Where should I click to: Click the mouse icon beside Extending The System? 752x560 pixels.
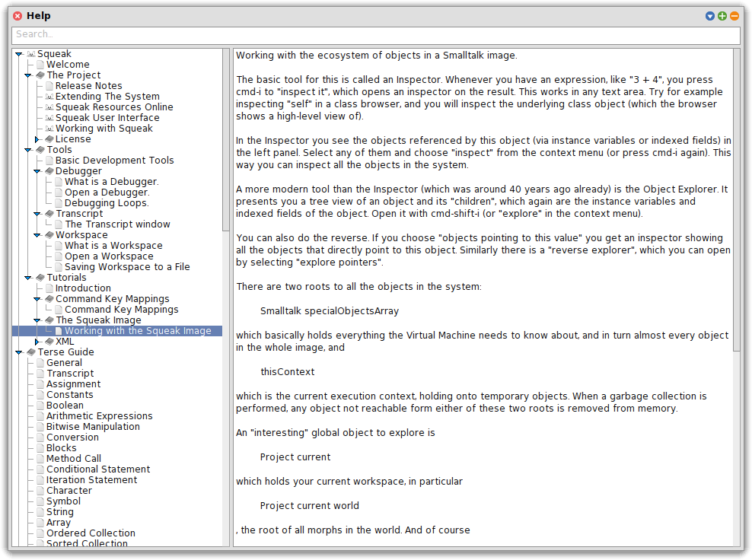point(49,97)
